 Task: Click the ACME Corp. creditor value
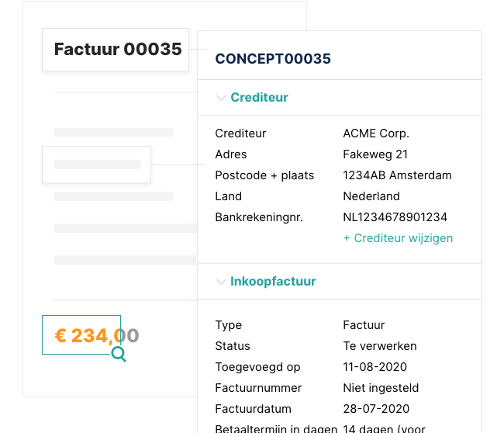(376, 133)
